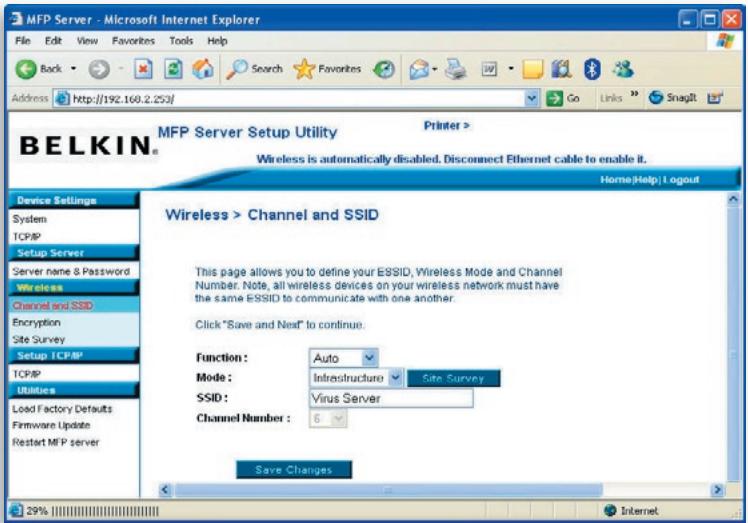This screenshot has height=523, width=748.
Task: Open the Channel Number dropdown
Action: pyautogui.click(x=328, y=419)
